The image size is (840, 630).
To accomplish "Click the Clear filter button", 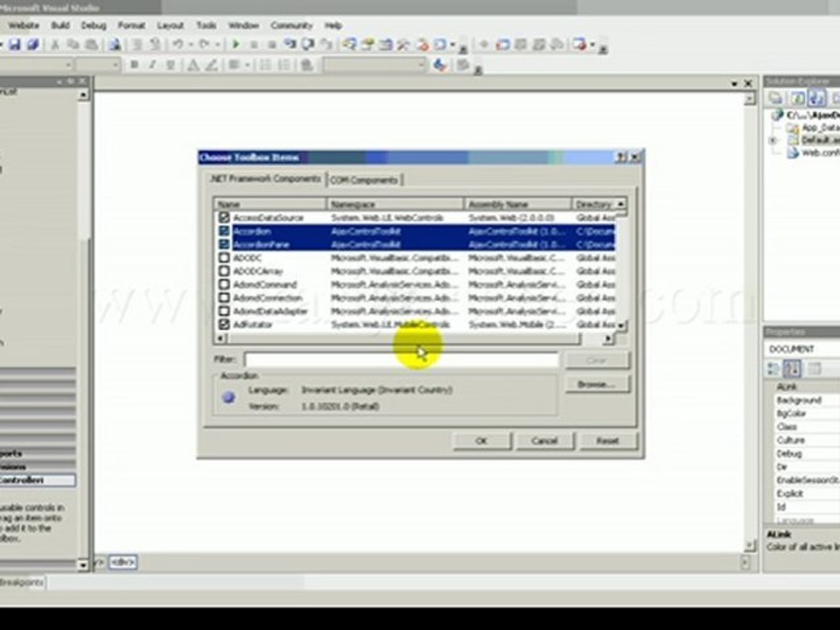I will [596, 360].
